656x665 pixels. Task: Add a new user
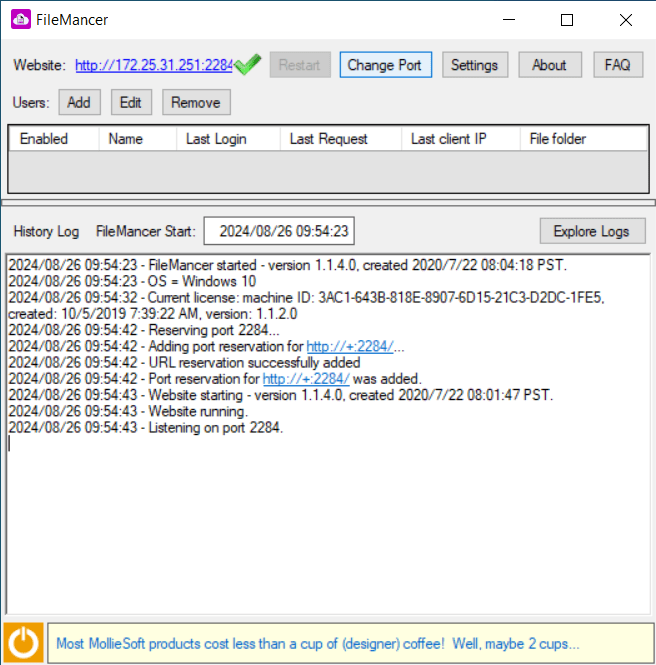coord(79,102)
